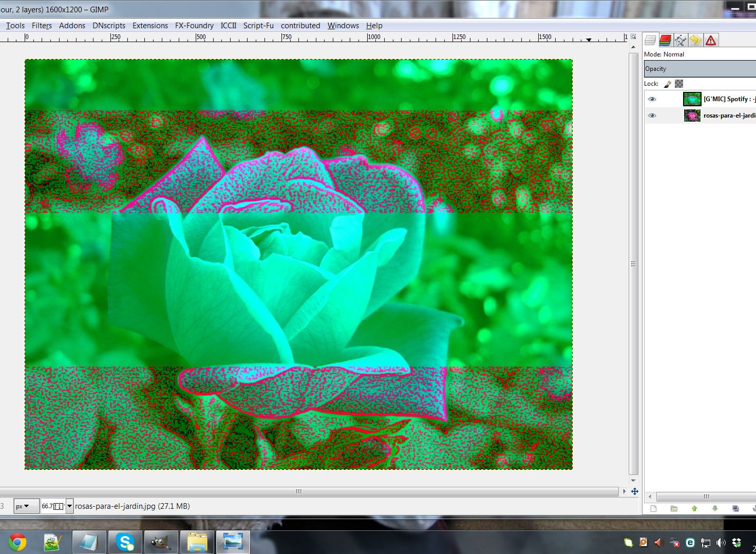Screen dimensions: 756x554
Task: Open the Paths dock tab
Action: [x=681, y=40]
